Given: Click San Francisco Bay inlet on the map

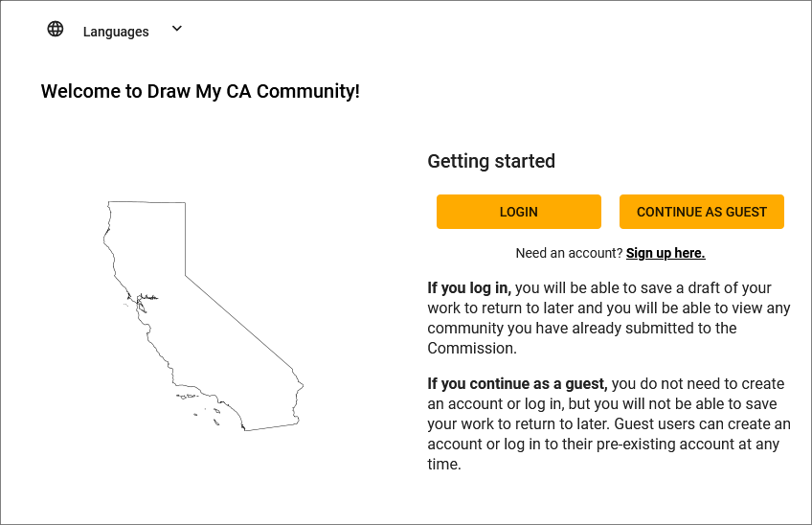Looking at the screenshot, I should pos(142,302).
